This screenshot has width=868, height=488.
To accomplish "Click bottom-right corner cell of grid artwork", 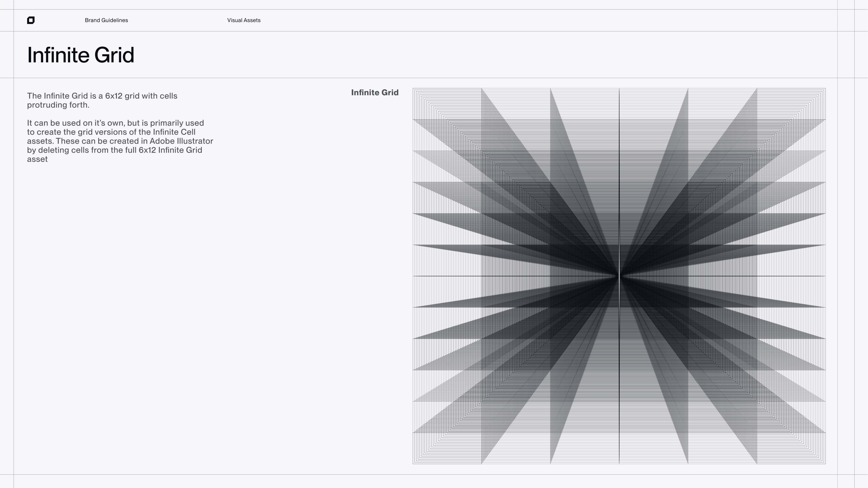I will click(x=791, y=448).
